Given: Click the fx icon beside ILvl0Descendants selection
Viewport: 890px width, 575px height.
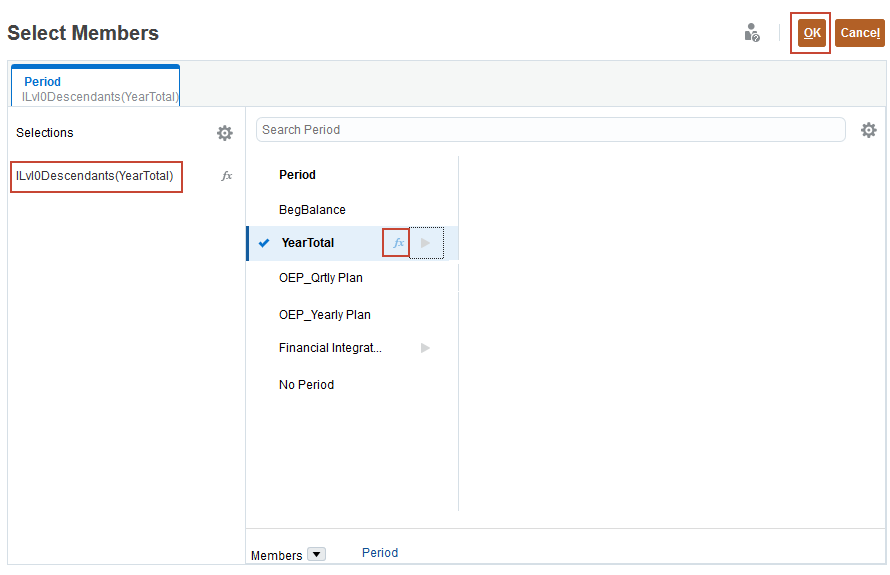Looking at the screenshot, I should point(227,176).
